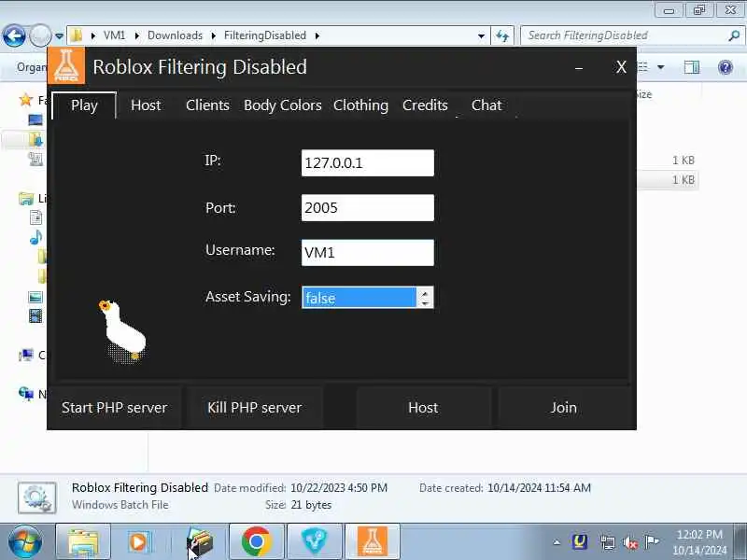Click the network tray icon
The width and height of the screenshot is (747, 560).
tap(608, 542)
